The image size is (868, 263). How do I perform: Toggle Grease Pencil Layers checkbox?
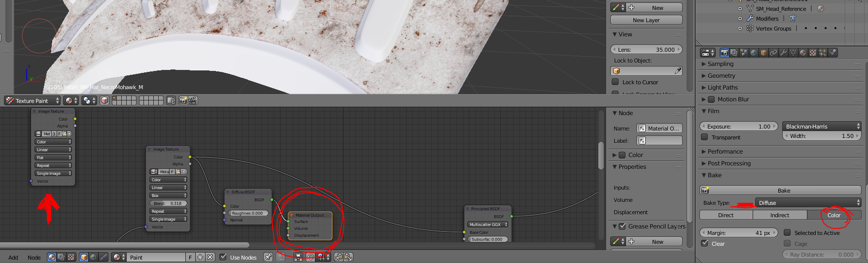coord(622,226)
